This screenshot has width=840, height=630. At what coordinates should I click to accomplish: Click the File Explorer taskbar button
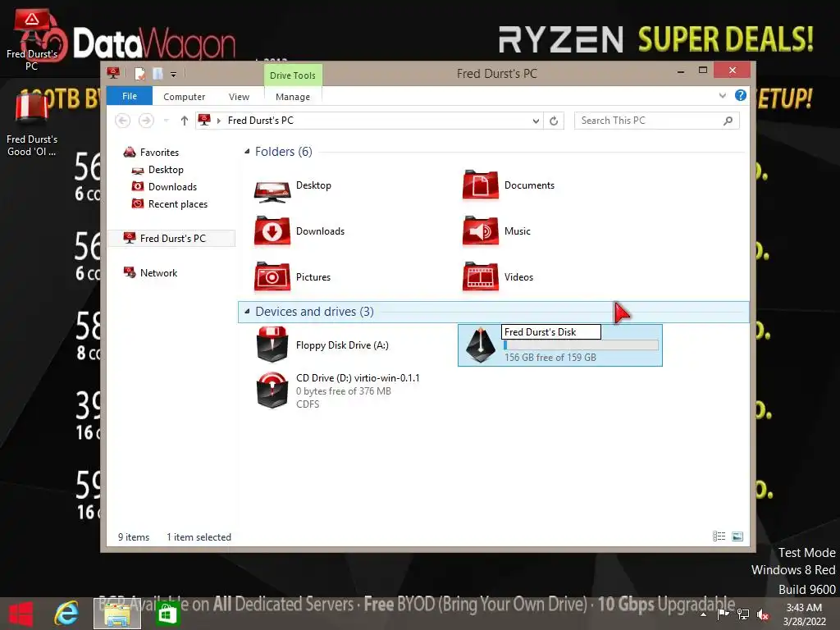pyautogui.click(x=117, y=614)
